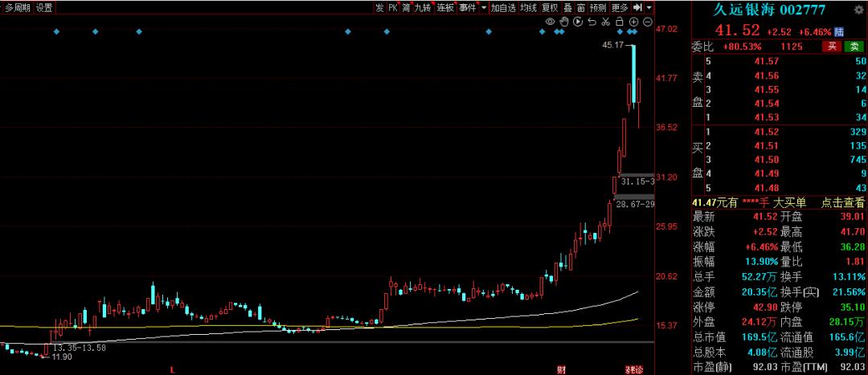Open the dropdown arrow at toolbar's far right
The image size is (868, 375).
click(x=649, y=7)
